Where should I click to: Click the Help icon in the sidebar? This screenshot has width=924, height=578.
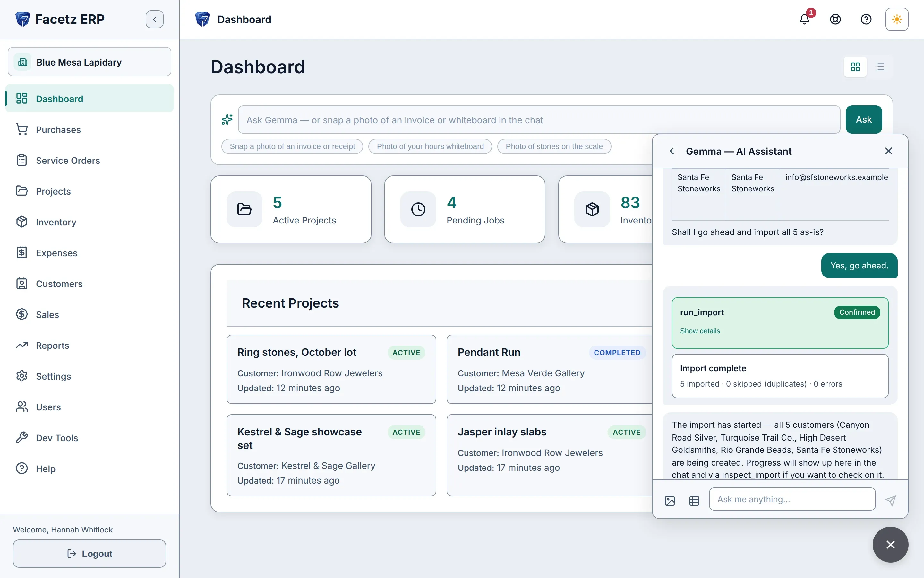pos(22,468)
